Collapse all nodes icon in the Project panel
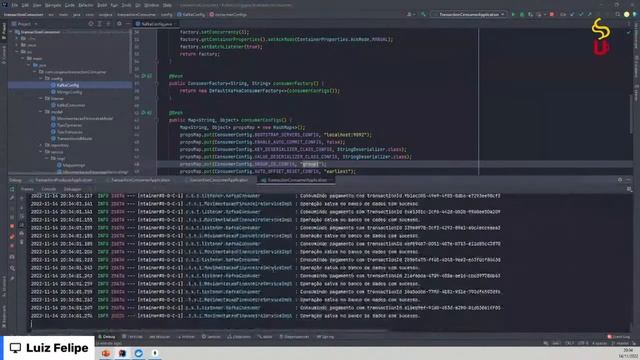The width and height of the screenshot is (640, 360). (109, 24)
